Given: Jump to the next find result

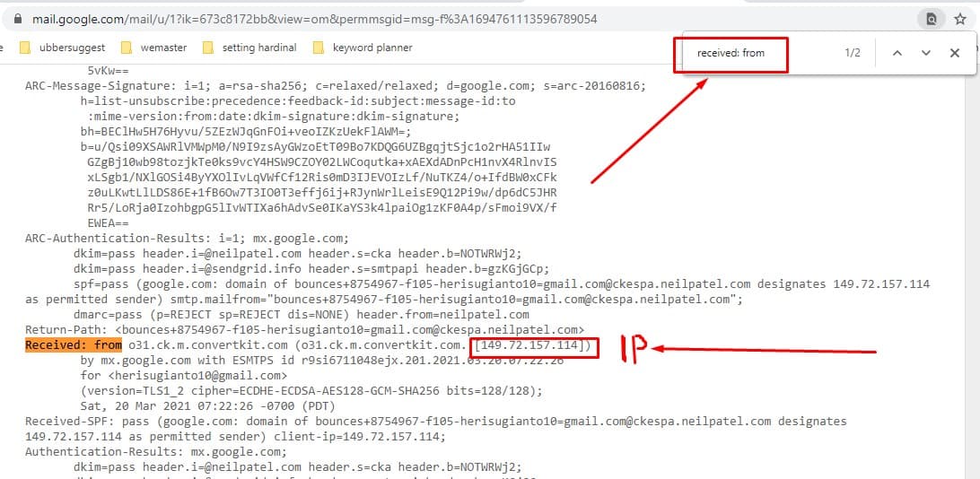Looking at the screenshot, I should pos(925,53).
